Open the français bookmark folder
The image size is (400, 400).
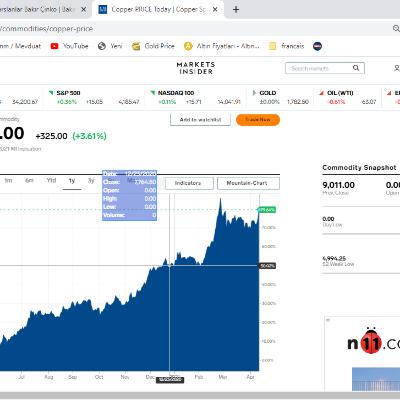tap(287, 46)
